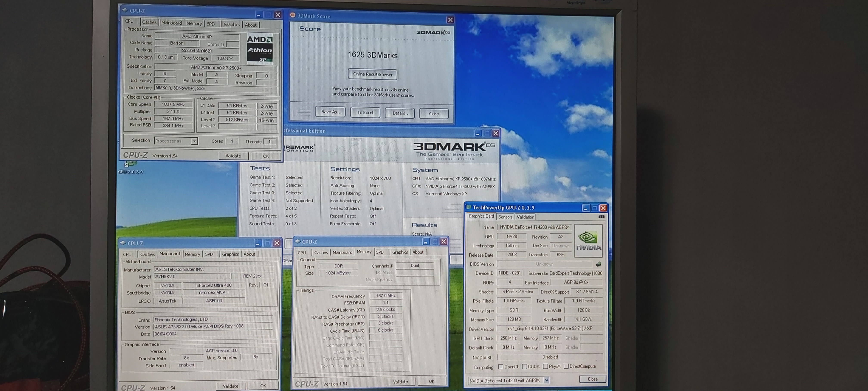Click Resolution 1024 x 768 setting text
The width and height of the screenshot is (868, 391).
[380, 178]
